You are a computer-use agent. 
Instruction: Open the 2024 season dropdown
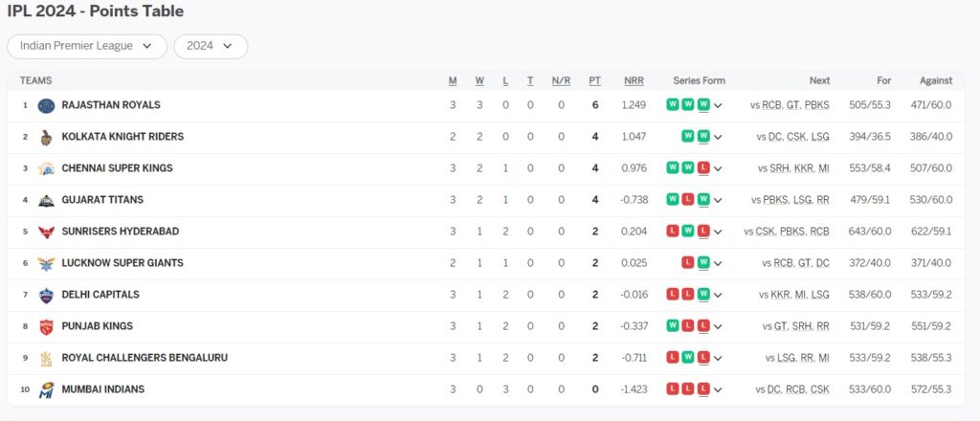pos(211,46)
